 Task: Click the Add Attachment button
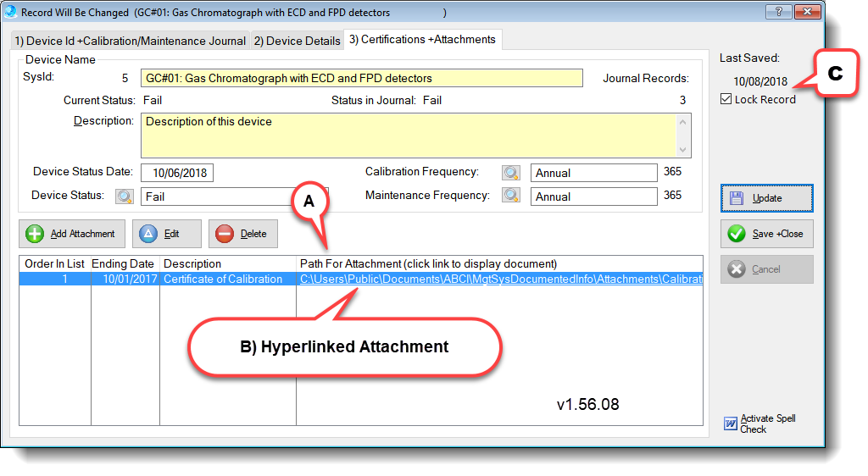(72, 234)
